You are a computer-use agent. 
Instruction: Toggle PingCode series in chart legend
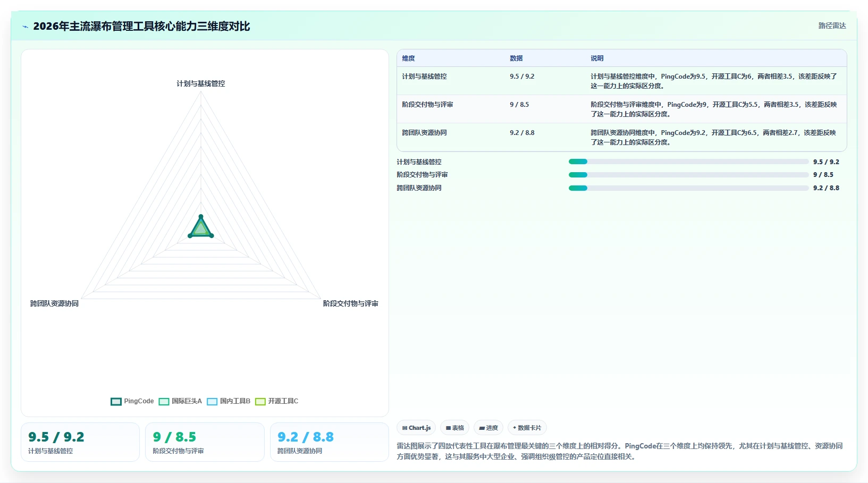pyautogui.click(x=132, y=401)
